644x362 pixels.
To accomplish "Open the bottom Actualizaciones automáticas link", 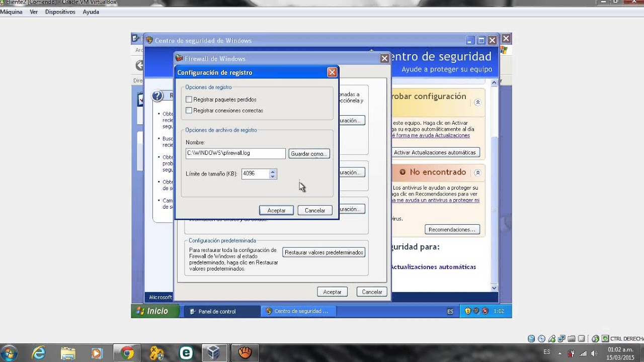I will click(433, 267).
